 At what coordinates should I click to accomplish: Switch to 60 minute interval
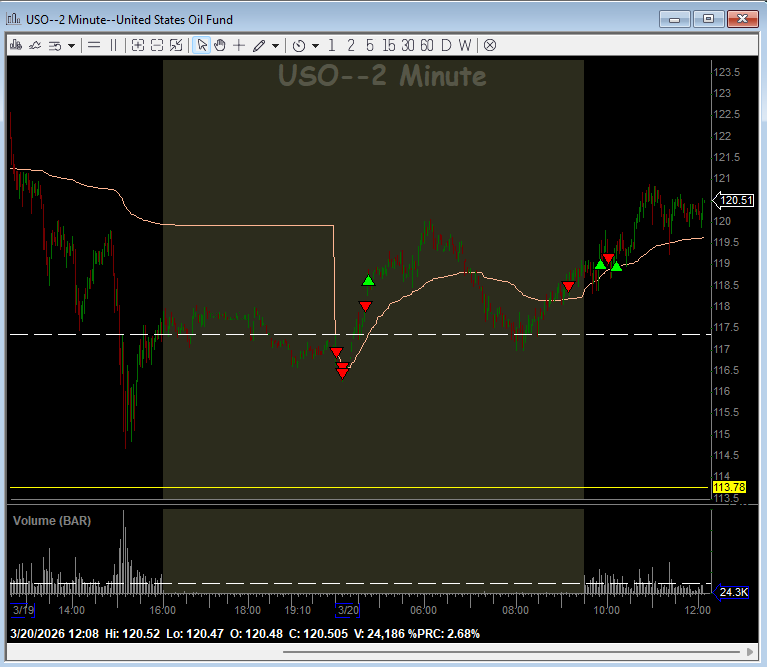click(427, 45)
